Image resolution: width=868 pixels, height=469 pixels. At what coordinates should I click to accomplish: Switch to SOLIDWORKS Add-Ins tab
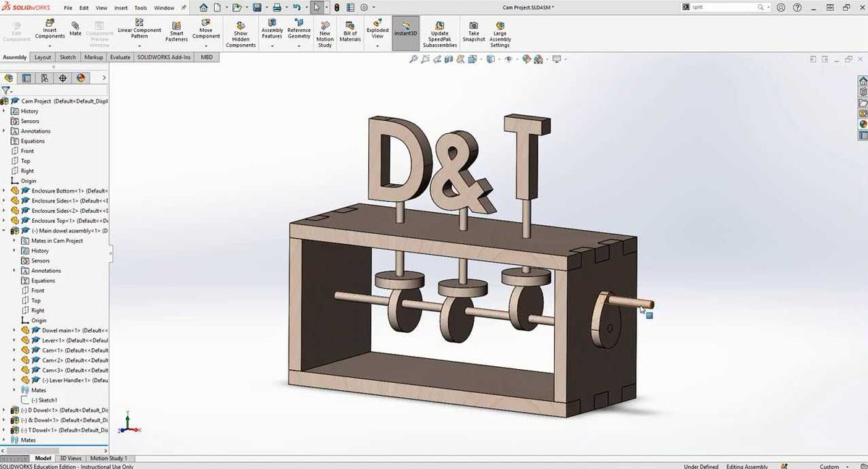pos(164,56)
